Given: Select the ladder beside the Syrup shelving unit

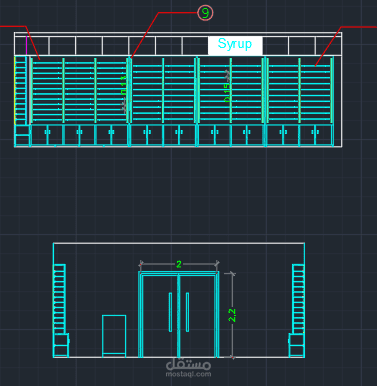Looking at the screenshot, I should (x=21, y=90).
